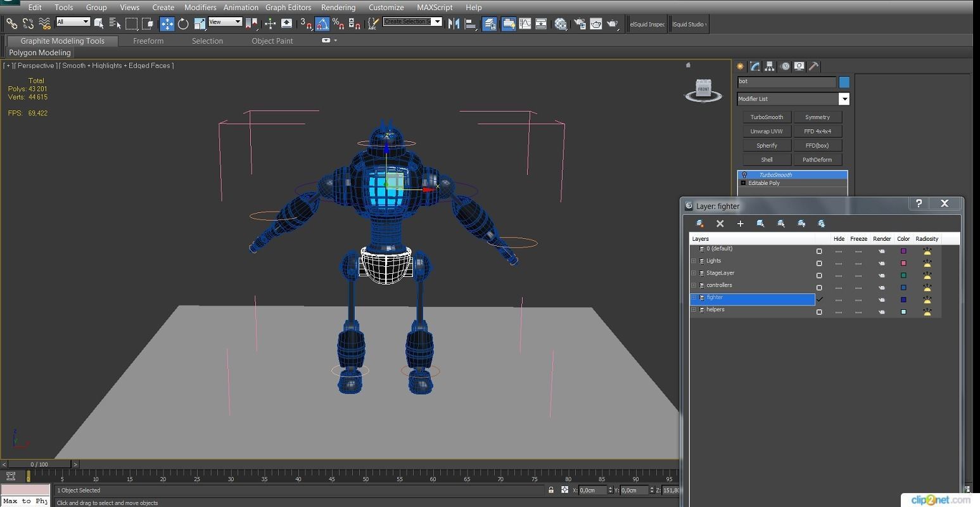Image resolution: width=980 pixels, height=507 pixels.
Task: Apply the TurboSmooth modifier button
Action: click(x=767, y=117)
